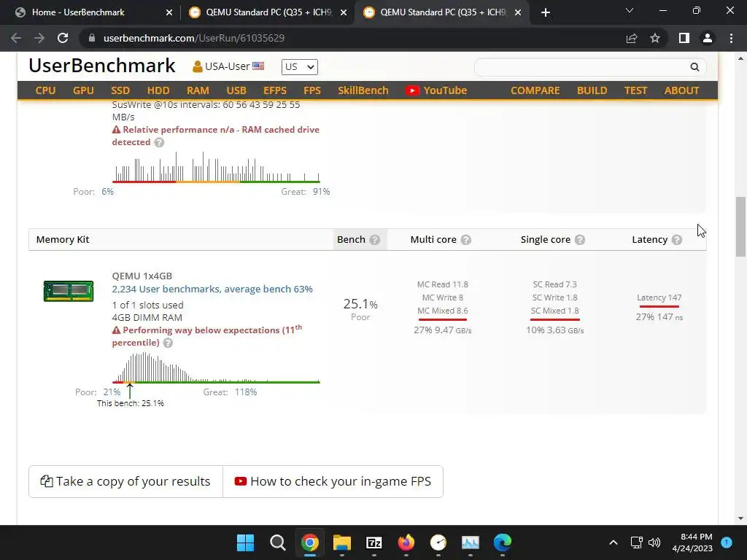This screenshot has height=560, width=747.
Task: Show hidden system tray icons
Action: 614,542
